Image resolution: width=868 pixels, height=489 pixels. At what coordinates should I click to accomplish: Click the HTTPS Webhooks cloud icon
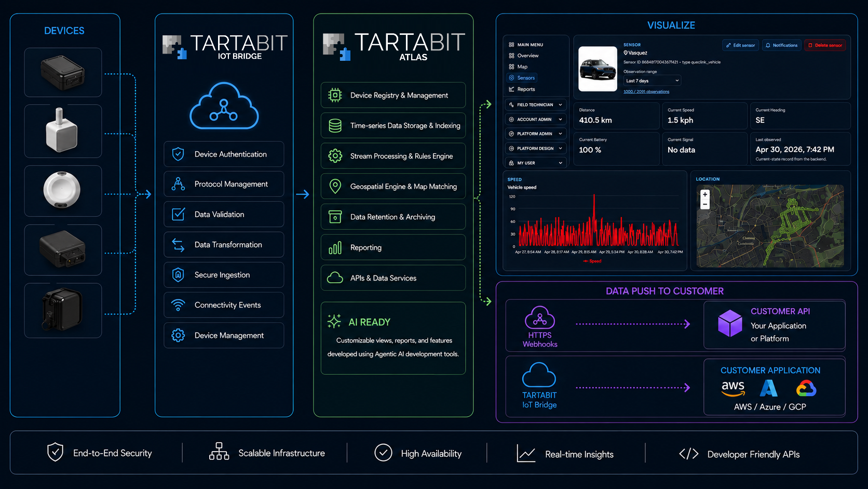(540, 318)
